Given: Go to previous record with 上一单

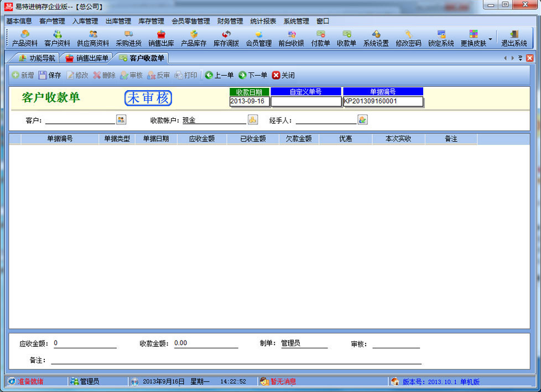Looking at the screenshot, I should tap(219, 75).
